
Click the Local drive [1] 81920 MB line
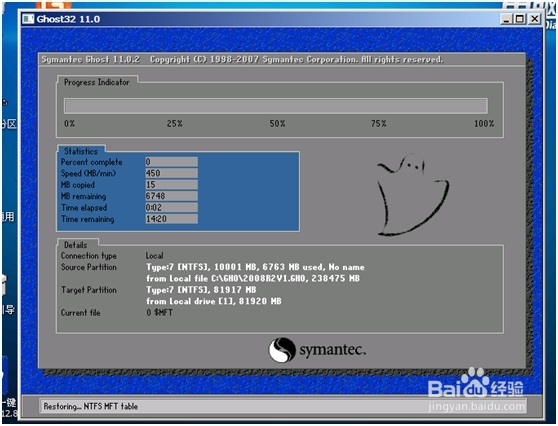click(x=214, y=301)
